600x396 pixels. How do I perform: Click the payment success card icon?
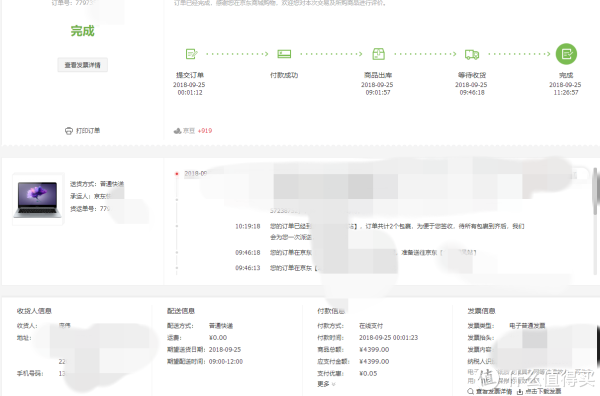click(x=284, y=54)
